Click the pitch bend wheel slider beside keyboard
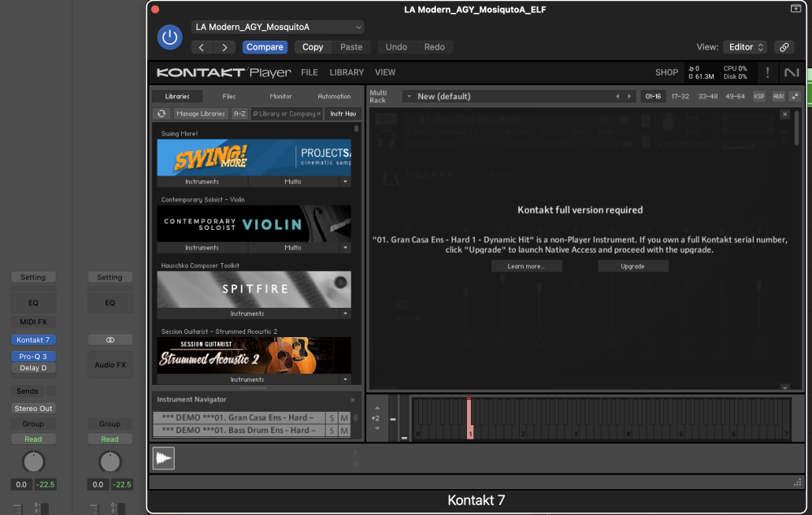Viewport: 812px width, 515px height. (393, 418)
